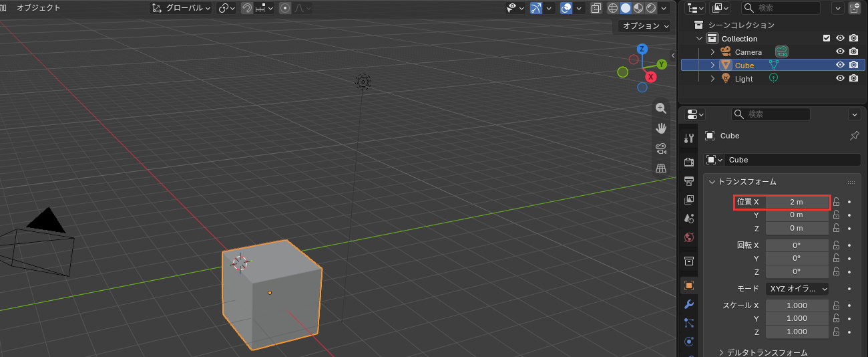Open the overlays options dropdown arrow
The image size is (868, 357).
(579, 8)
